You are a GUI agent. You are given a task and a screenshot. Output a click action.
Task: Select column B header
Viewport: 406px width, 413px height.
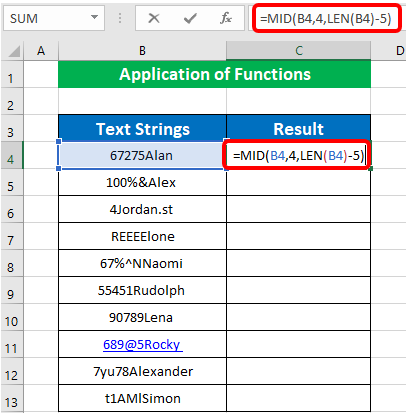[x=142, y=51]
